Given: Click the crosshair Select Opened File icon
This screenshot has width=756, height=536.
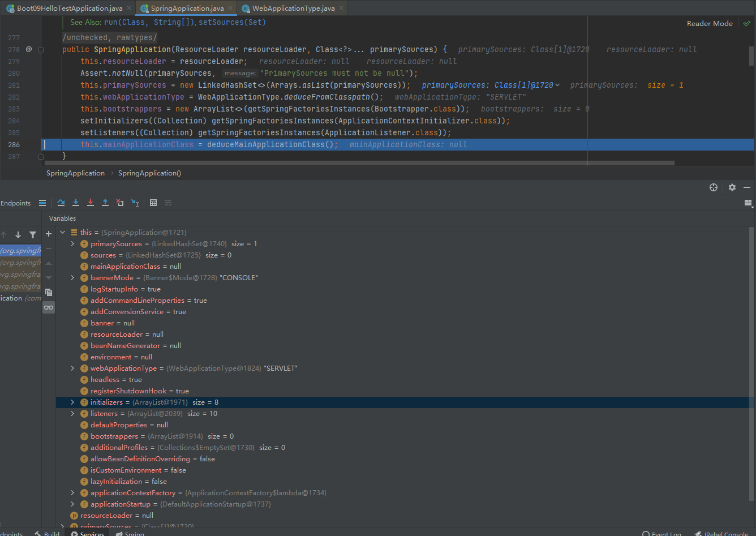Looking at the screenshot, I should coord(714,187).
